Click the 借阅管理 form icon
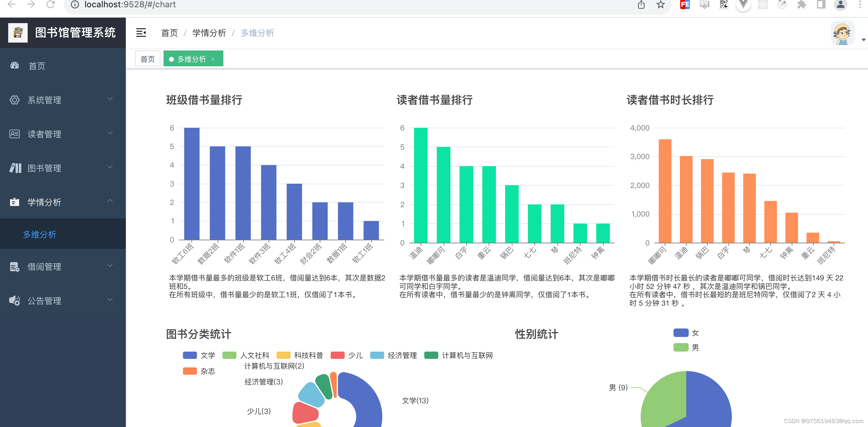Image resolution: width=868 pixels, height=427 pixels. click(15, 267)
